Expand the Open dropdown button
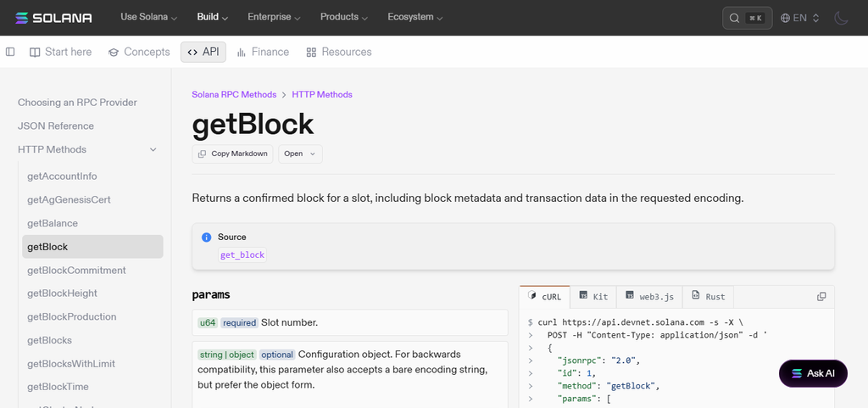 tap(300, 154)
